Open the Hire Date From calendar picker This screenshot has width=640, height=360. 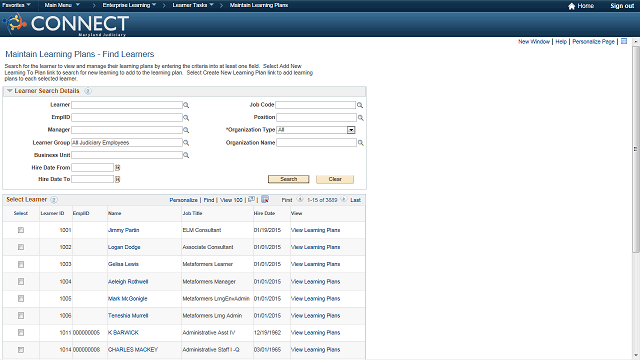[x=118, y=168]
